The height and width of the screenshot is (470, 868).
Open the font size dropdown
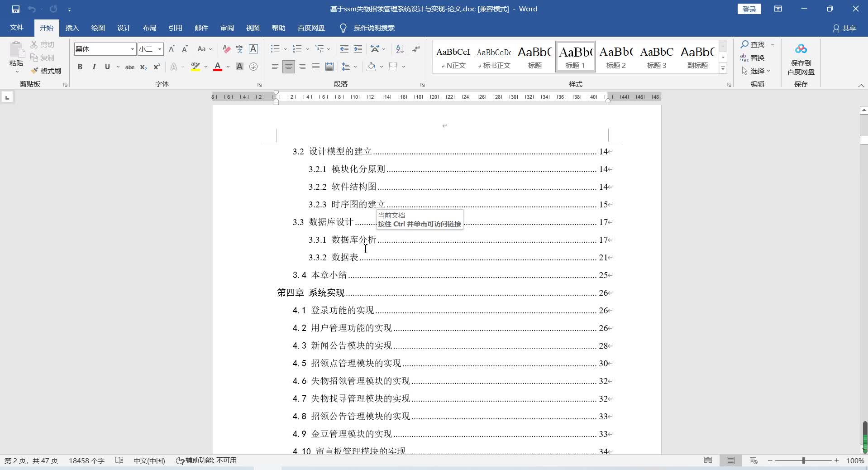click(160, 49)
